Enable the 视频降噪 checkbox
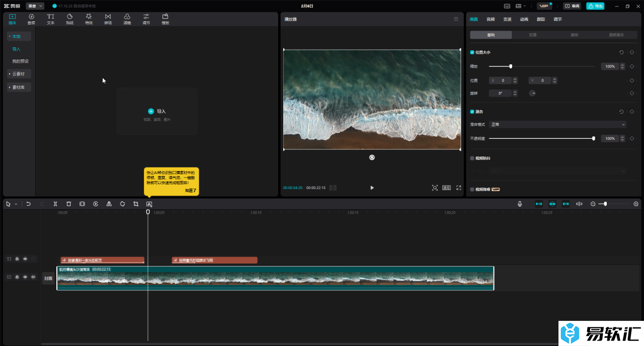 pos(472,190)
